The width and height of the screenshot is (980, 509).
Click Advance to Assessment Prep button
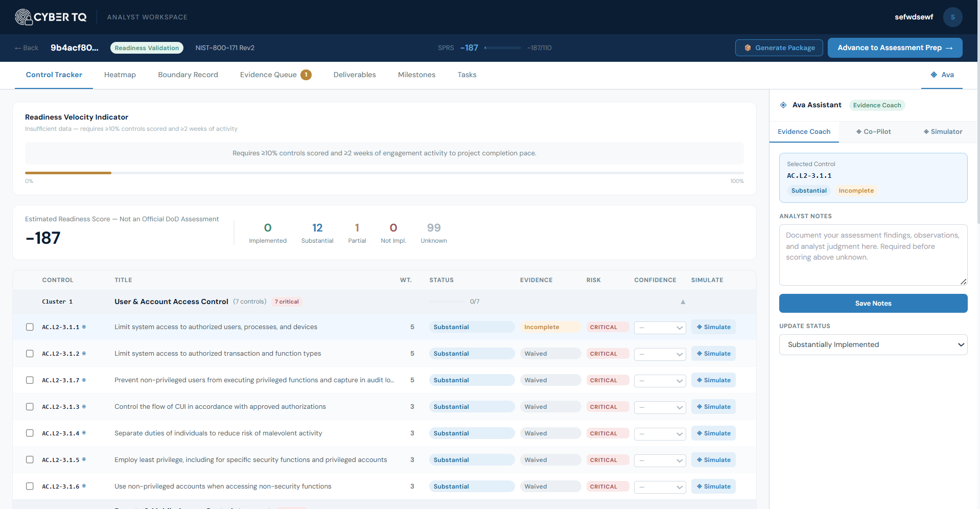pos(895,48)
